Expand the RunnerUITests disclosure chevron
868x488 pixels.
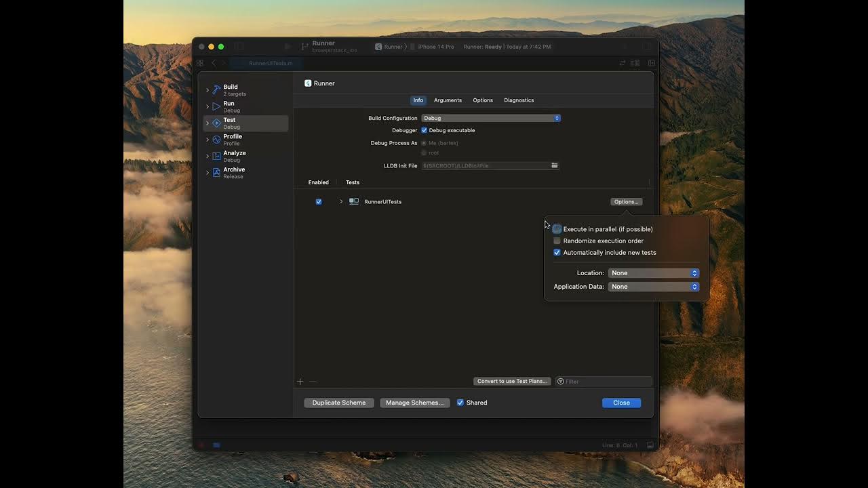pos(341,201)
